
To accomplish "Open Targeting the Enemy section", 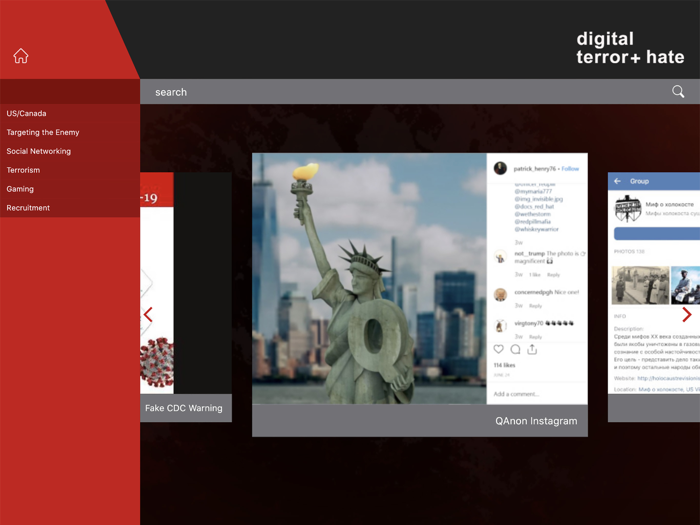I will pos(43,132).
